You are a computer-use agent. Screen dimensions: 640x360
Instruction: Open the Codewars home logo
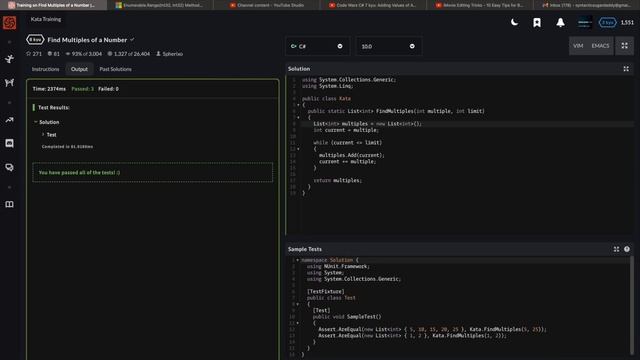tap(9, 22)
